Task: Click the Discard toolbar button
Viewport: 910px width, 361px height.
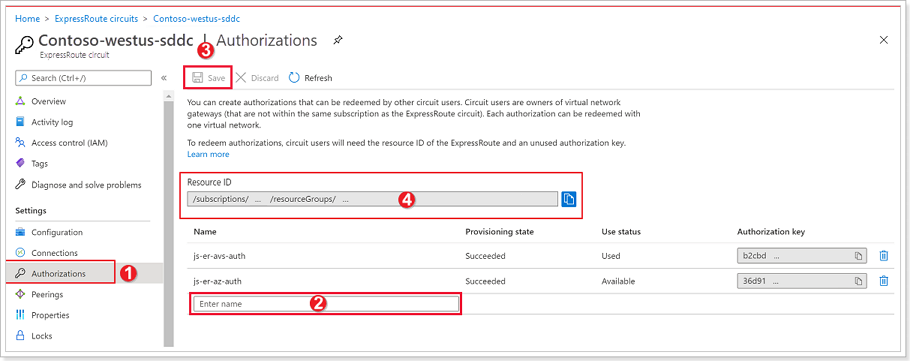Action: [x=258, y=78]
